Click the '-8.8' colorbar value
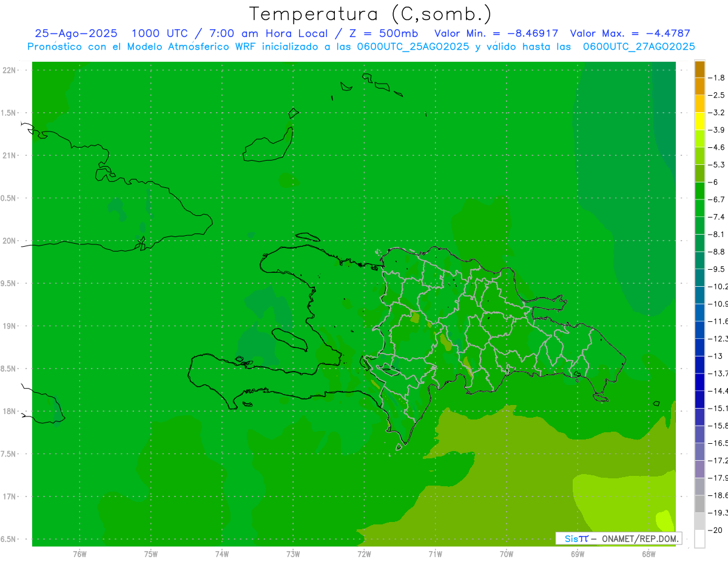Screen dimensions: 728x562 point(716,252)
